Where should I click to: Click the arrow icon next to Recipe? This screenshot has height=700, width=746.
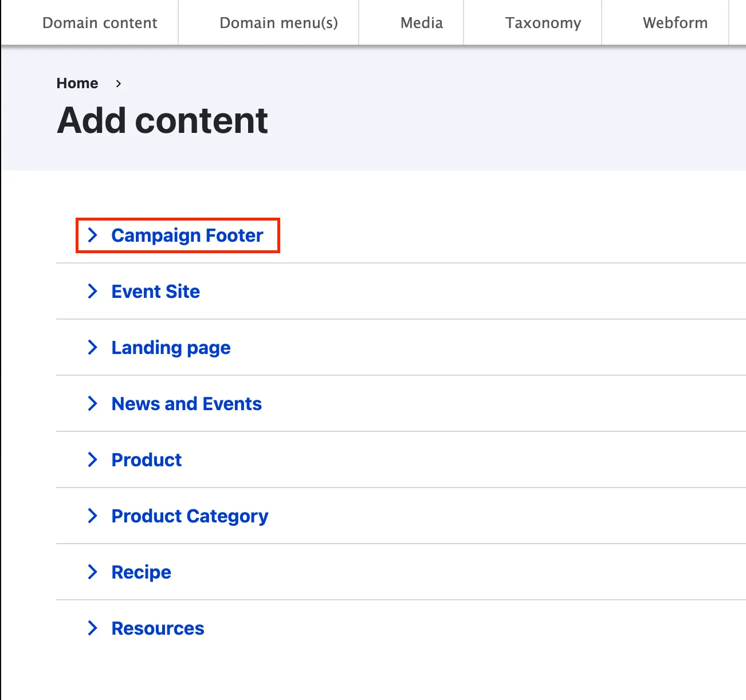pos(93,572)
